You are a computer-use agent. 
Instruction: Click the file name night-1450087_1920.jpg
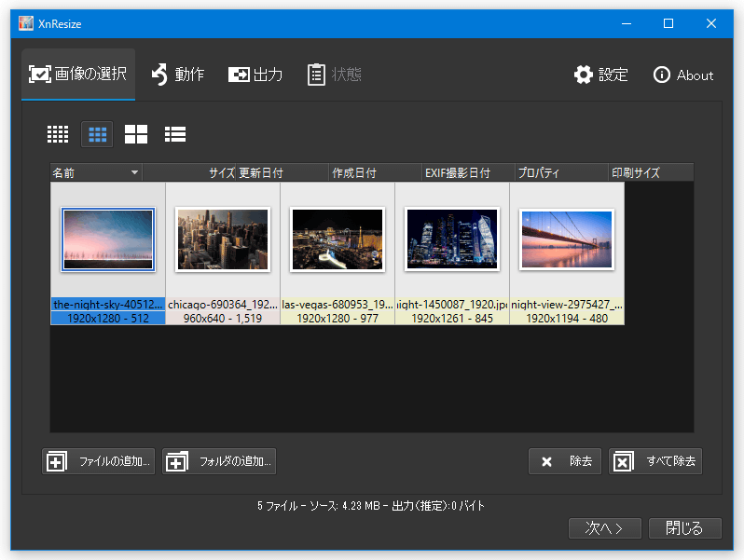coord(452,305)
